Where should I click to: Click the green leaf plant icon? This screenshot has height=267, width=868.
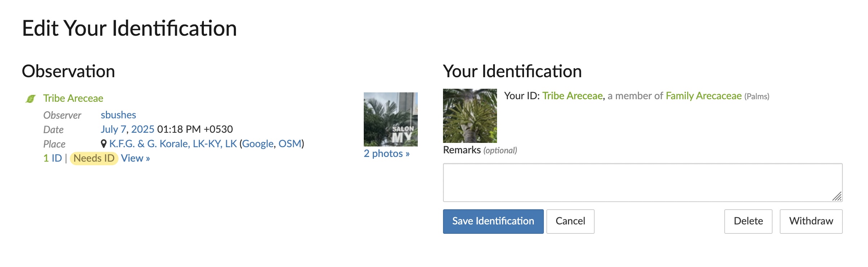click(31, 99)
